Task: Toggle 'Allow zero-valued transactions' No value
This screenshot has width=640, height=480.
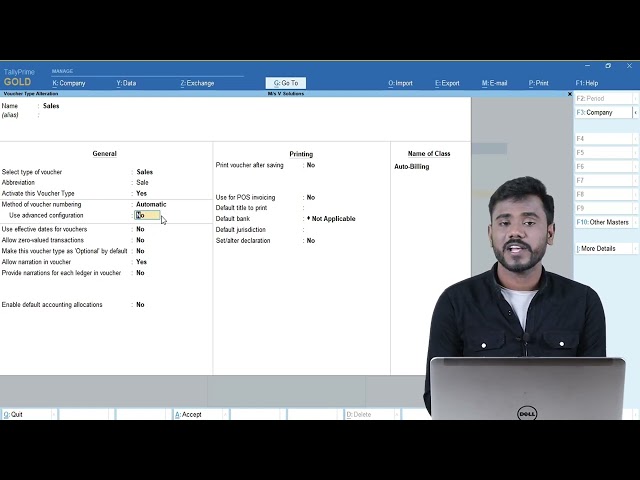Action: tap(140, 240)
